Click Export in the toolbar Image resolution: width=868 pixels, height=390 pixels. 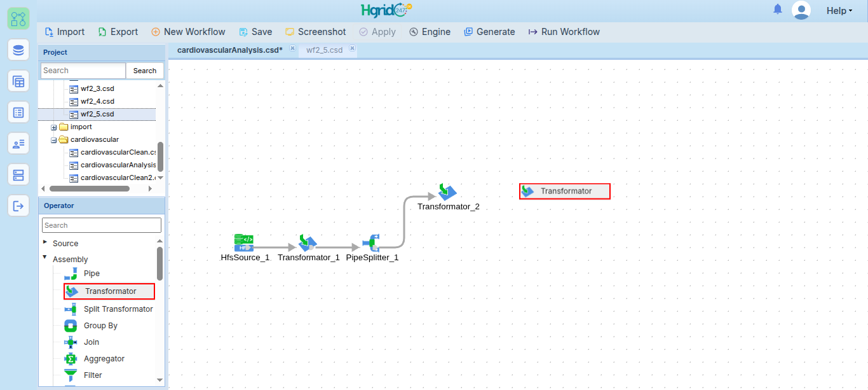118,32
